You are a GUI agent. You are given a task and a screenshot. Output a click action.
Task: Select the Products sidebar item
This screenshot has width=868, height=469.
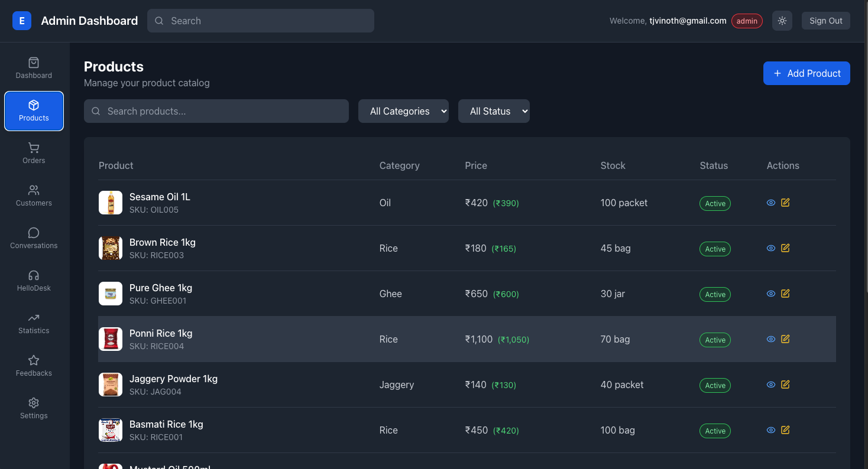coord(34,111)
